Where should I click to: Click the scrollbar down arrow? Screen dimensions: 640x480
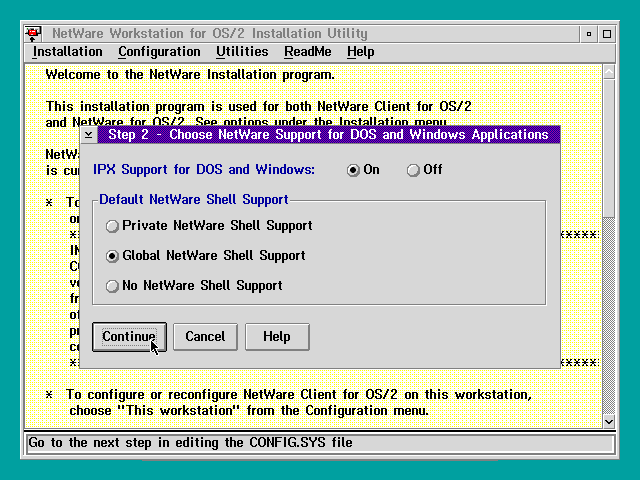pyautogui.click(x=609, y=421)
